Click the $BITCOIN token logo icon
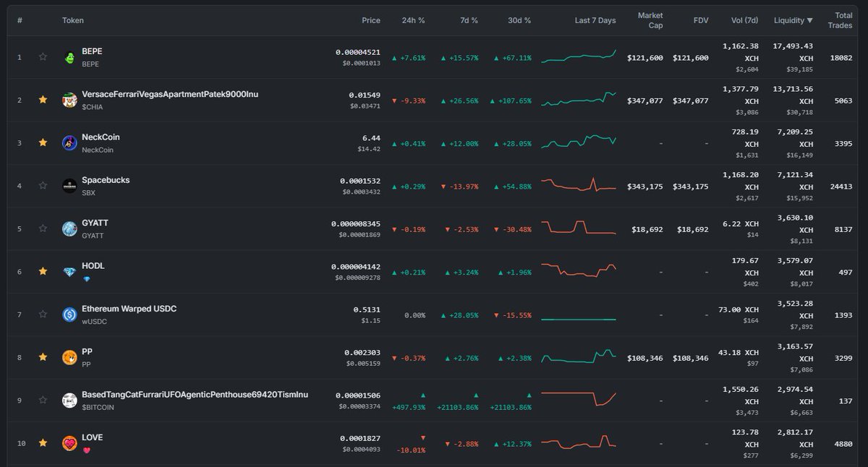868x467 pixels. (x=69, y=400)
